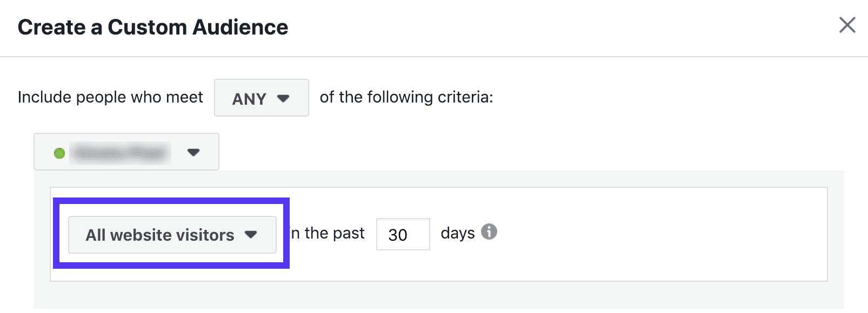Click the caret inside the ANY selector
This screenshot has height=313, width=868.
[283, 98]
